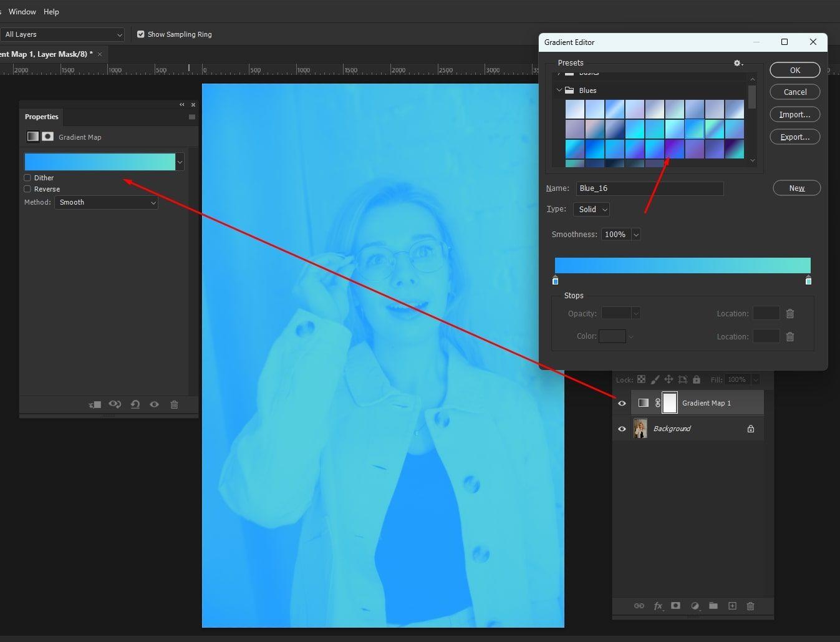The height and width of the screenshot is (642, 840).
Task: Reset adjustment defaults icon in Properties
Action: click(x=135, y=404)
